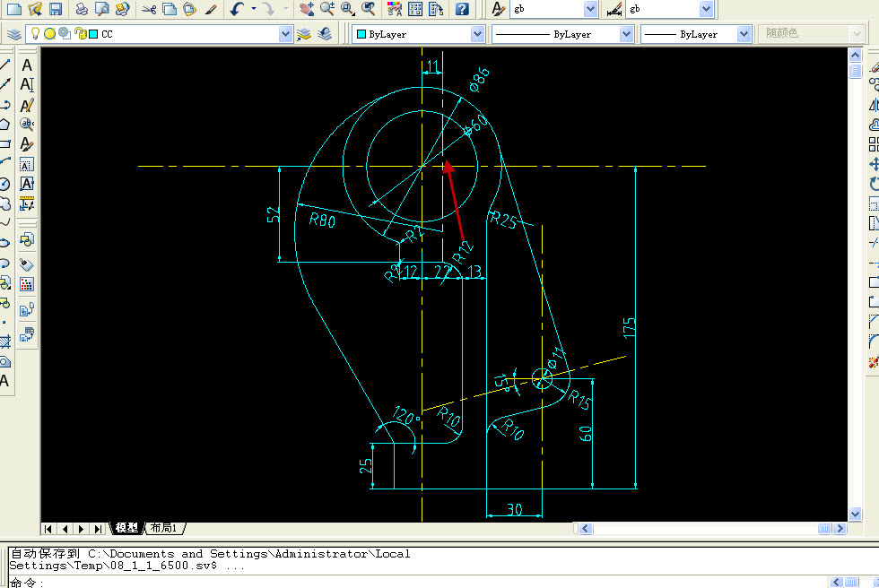The height and width of the screenshot is (588, 879).
Task: Expand the dimension style gb dropdown
Action: pyautogui.click(x=707, y=9)
